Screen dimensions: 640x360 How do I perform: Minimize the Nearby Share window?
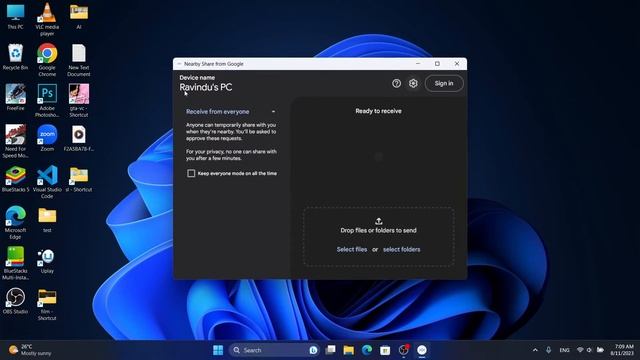pyautogui.click(x=418, y=64)
